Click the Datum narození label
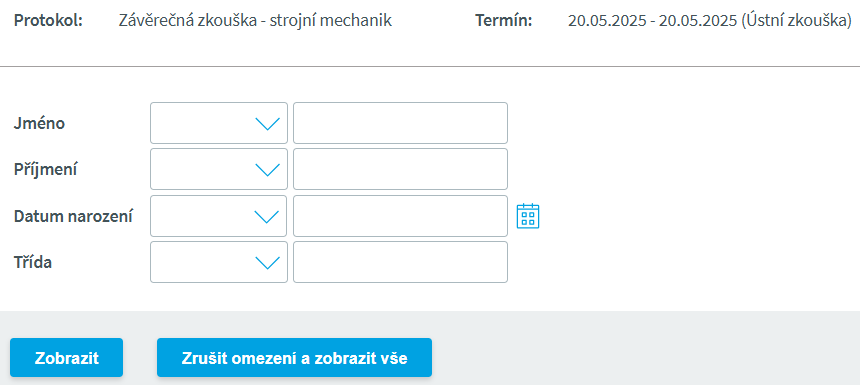 73,216
